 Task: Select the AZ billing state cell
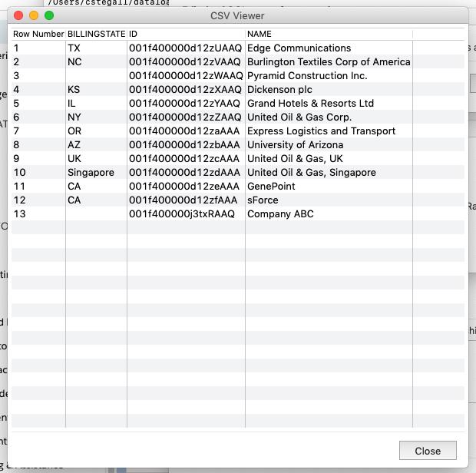[x=96, y=145]
